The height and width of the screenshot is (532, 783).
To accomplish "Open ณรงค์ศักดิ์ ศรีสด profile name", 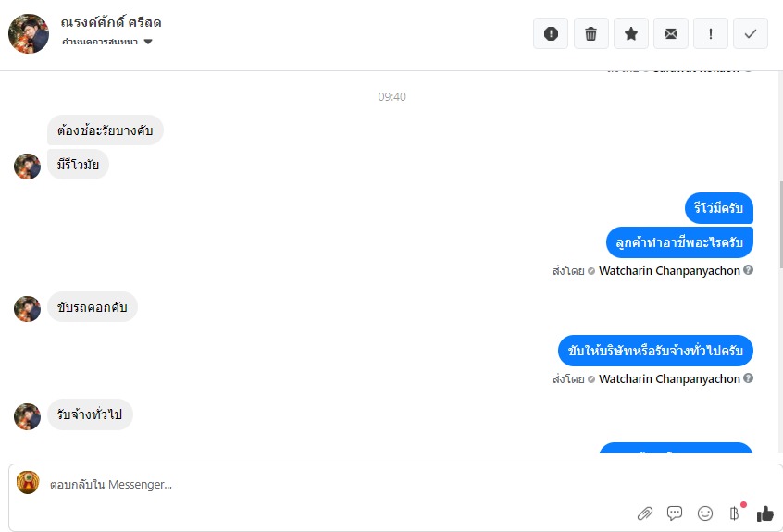I will click(x=111, y=22).
